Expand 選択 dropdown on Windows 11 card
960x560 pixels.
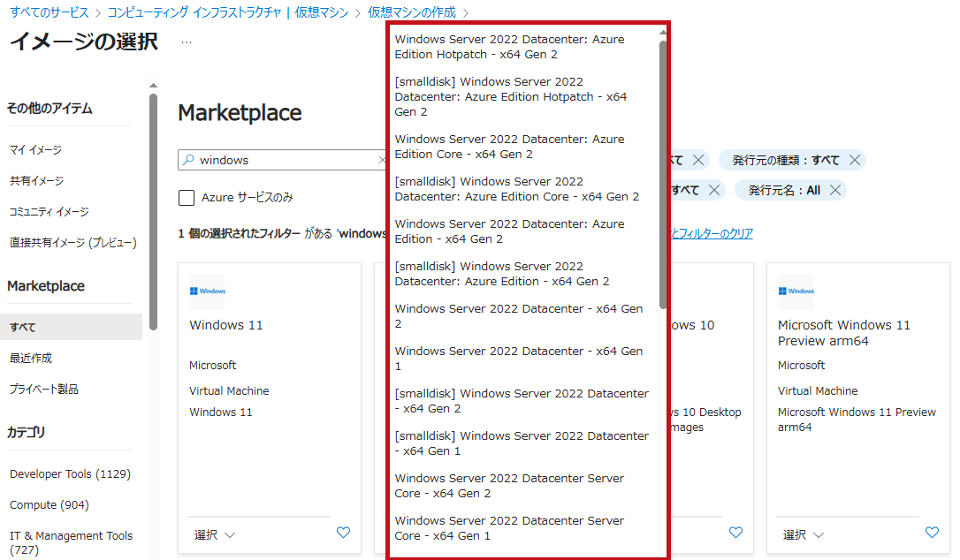(x=215, y=535)
